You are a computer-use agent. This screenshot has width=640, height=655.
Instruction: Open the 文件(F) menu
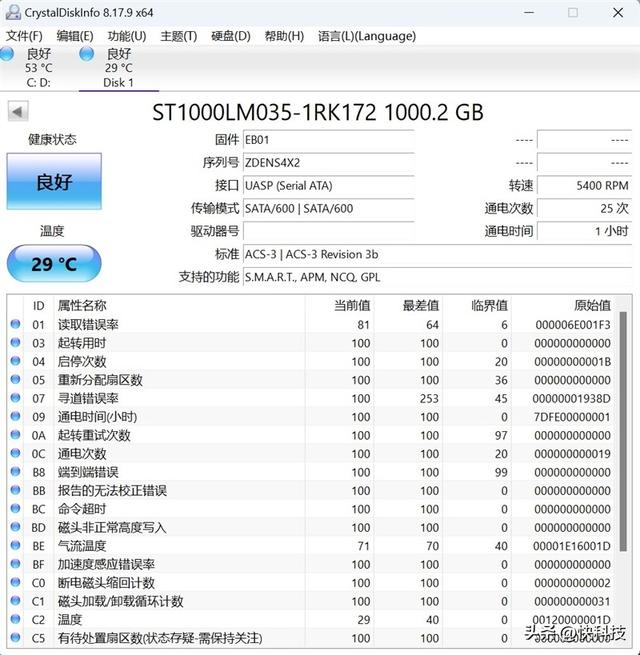(24, 36)
